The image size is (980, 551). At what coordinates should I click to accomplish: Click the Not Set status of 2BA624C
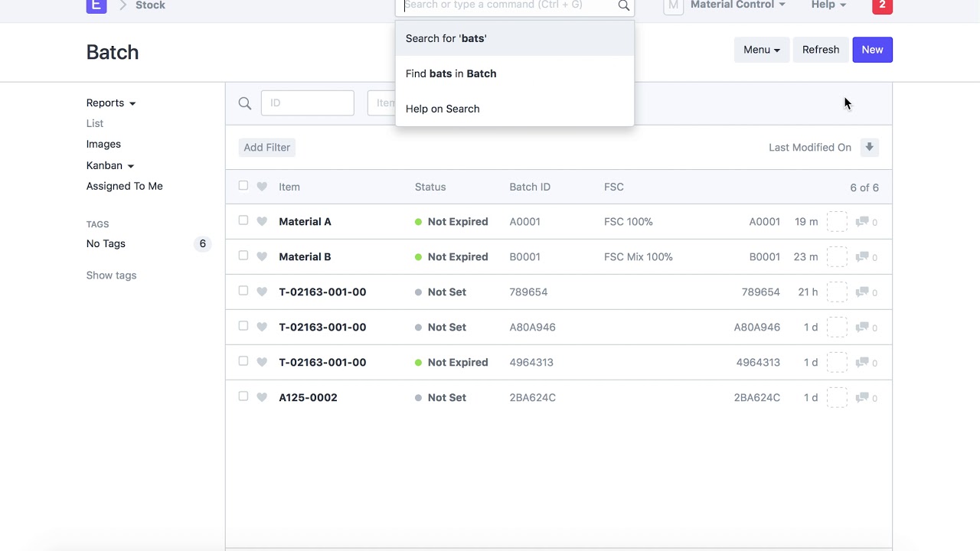point(440,398)
